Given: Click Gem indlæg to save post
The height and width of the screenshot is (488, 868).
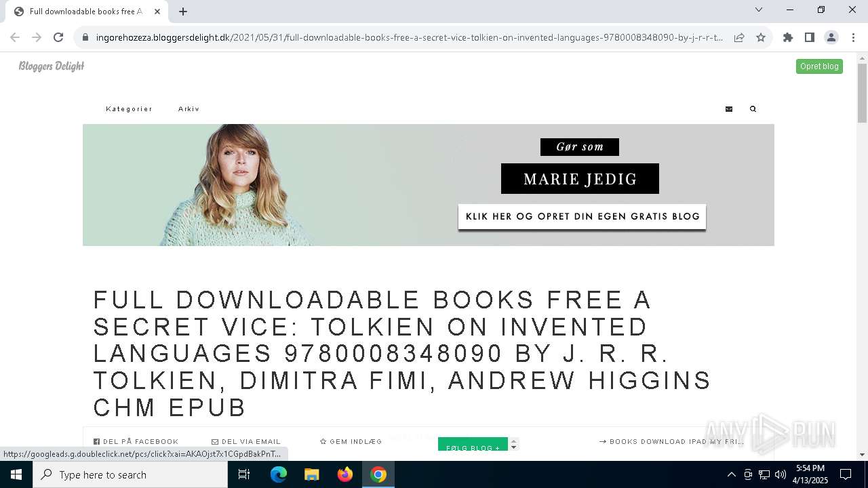Looking at the screenshot, I should (351, 441).
